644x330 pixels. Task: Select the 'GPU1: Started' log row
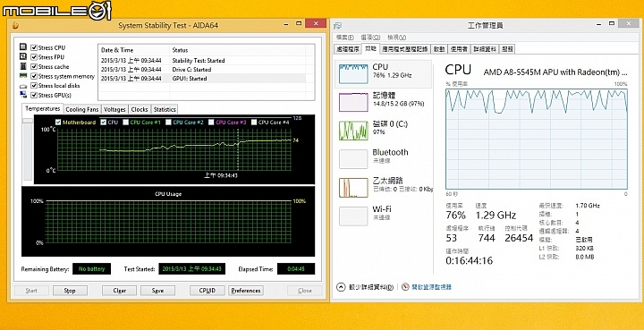202,79
